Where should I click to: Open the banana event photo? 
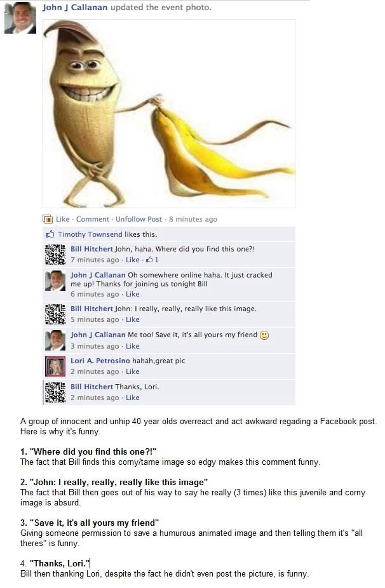tap(169, 114)
